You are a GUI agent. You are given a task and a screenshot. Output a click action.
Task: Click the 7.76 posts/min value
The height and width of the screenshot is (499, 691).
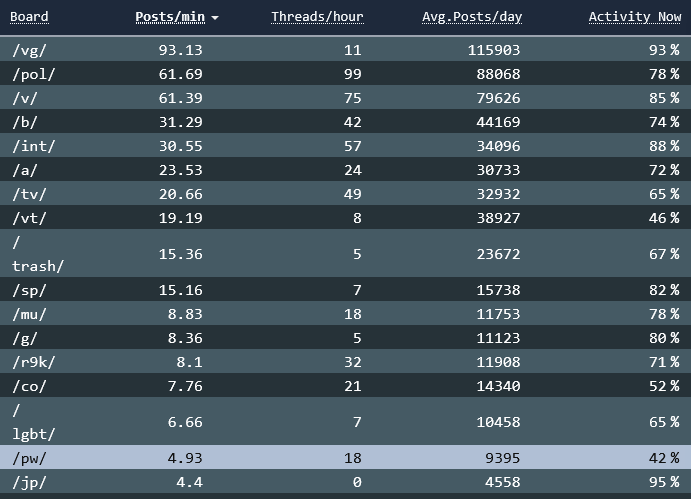[185, 386]
